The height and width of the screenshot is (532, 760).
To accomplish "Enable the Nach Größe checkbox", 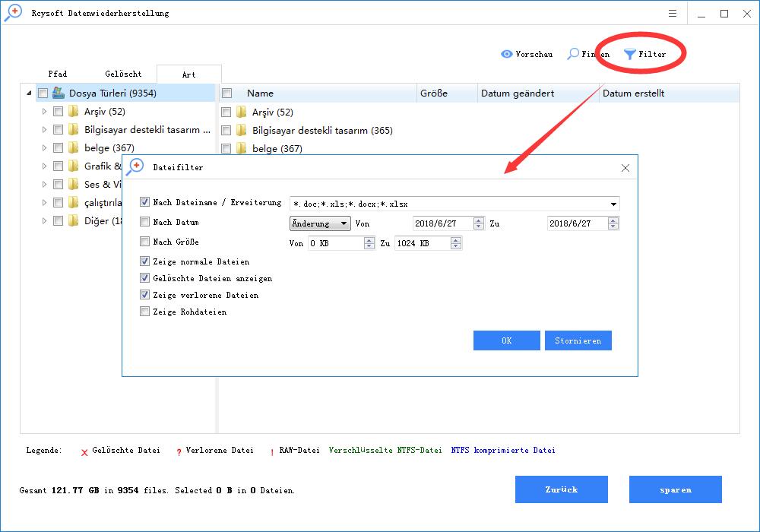I will (x=144, y=241).
